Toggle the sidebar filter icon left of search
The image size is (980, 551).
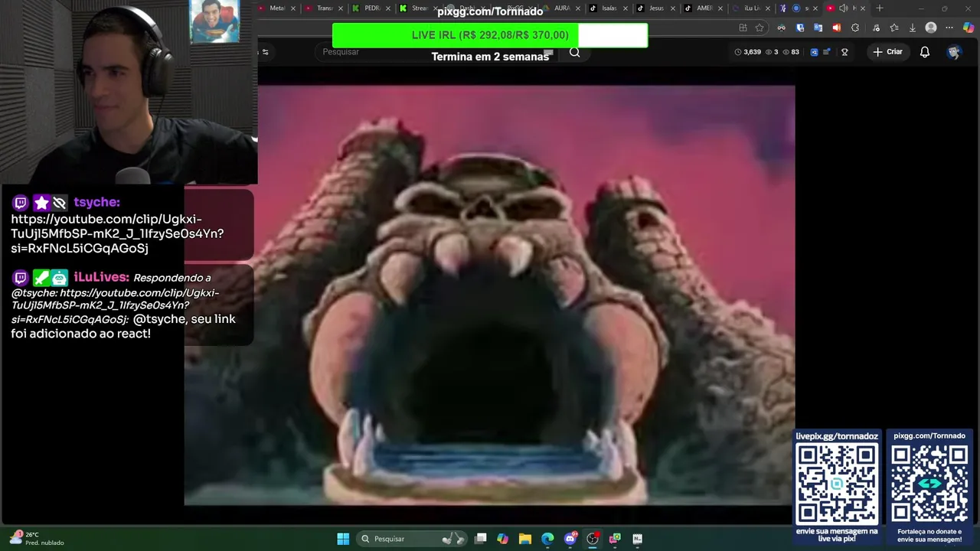[266, 52]
